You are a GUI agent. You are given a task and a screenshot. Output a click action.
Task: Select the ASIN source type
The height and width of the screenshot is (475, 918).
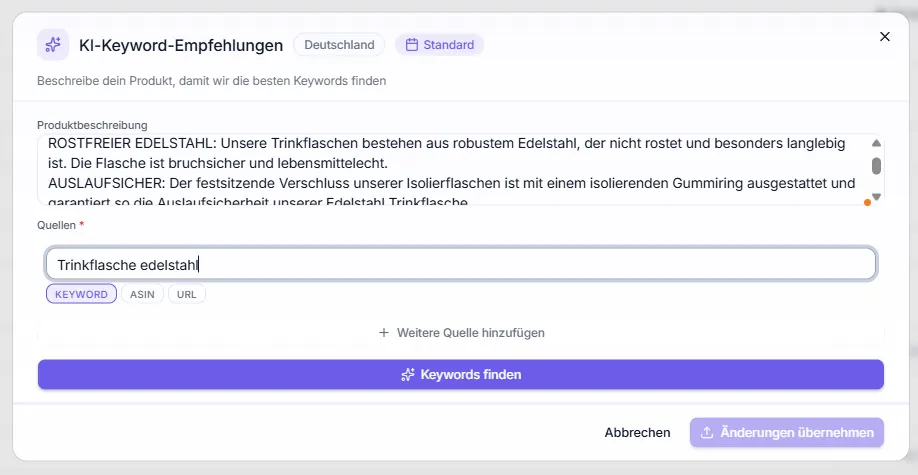click(x=142, y=294)
